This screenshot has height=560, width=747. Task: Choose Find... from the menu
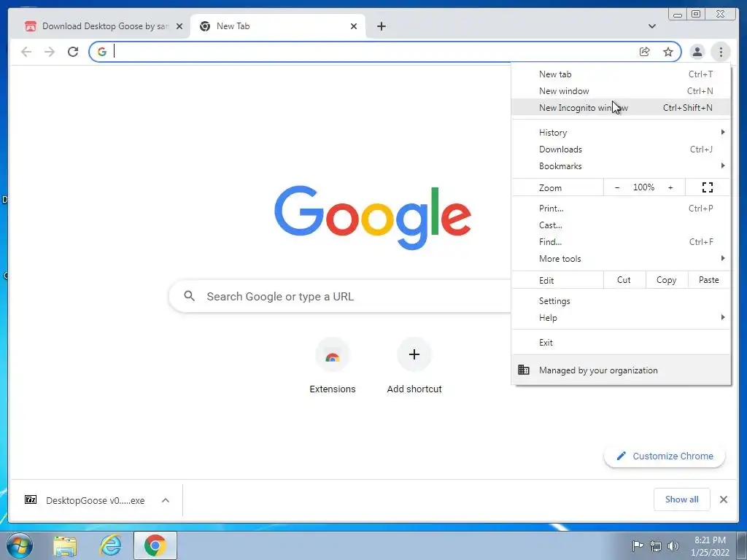(x=621, y=242)
